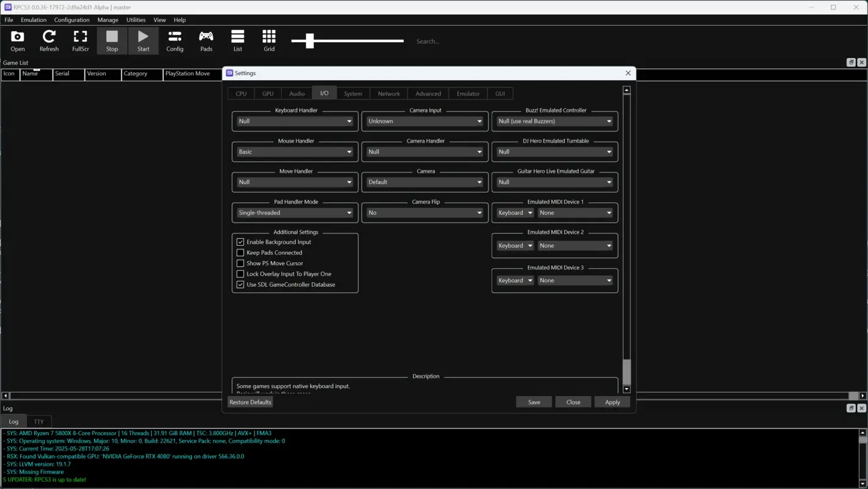This screenshot has height=489, width=868.
Task: Open the Keyboard Handler dropdown
Action: (295, 121)
